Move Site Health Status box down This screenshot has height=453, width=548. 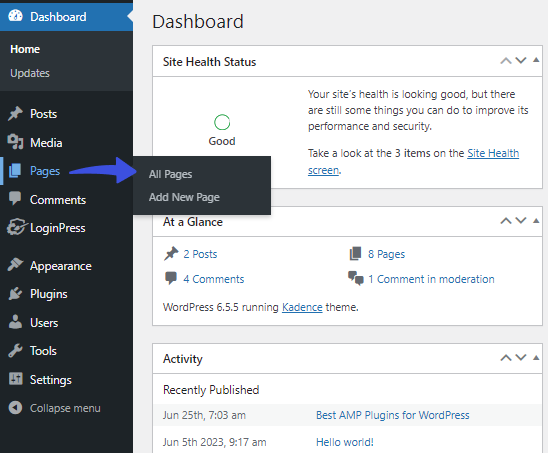tap(521, 61)
